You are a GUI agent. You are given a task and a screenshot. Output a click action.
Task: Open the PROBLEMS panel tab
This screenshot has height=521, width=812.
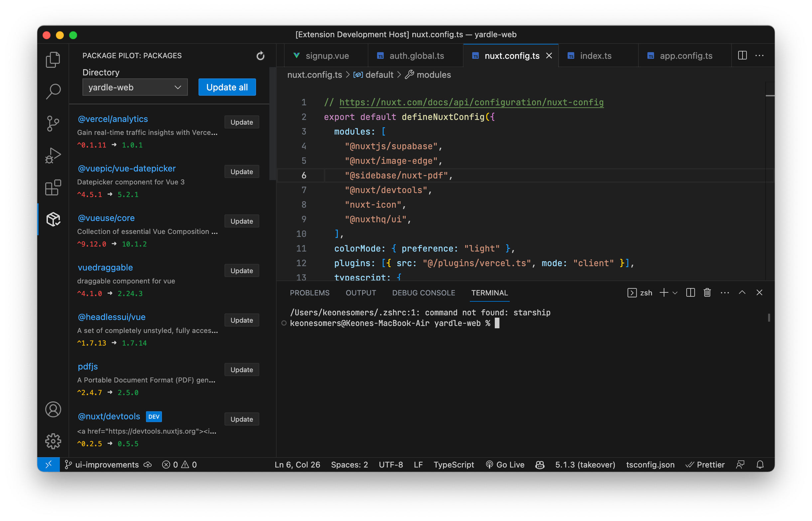310,293
